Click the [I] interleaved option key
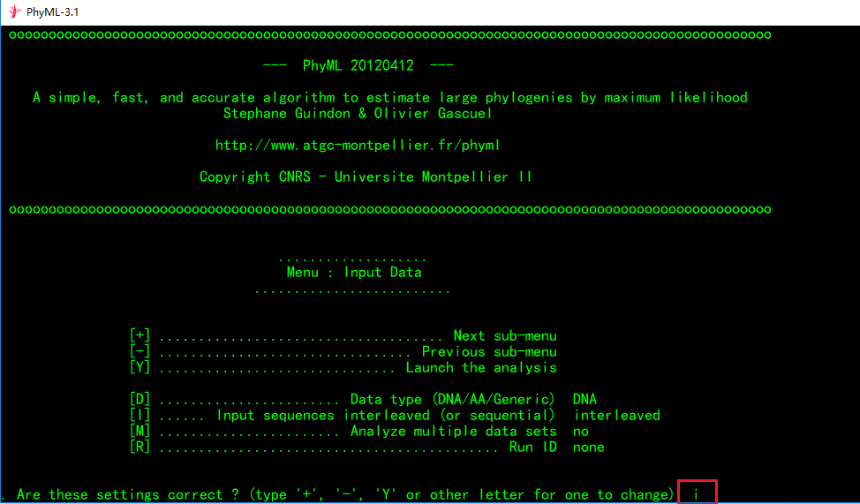The image size is (860, 504). [140, 415]
